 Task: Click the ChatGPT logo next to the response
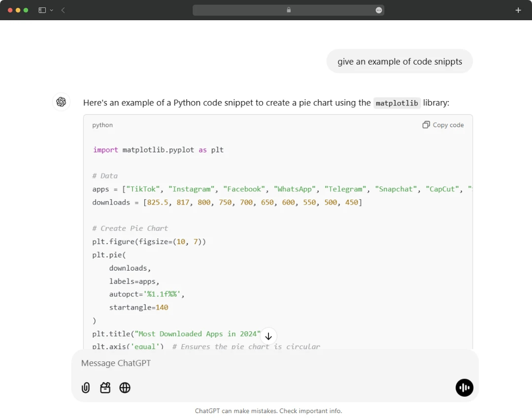pos(61,102)
